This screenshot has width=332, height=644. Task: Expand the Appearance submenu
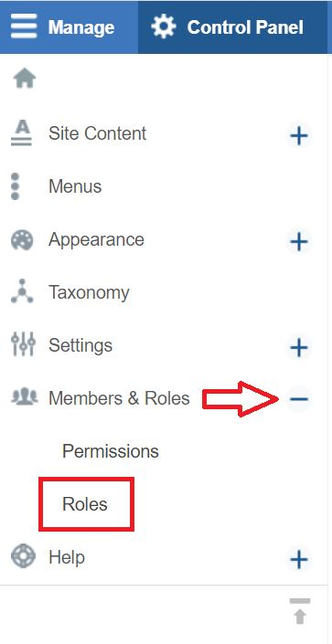click(x=299, y=241)
